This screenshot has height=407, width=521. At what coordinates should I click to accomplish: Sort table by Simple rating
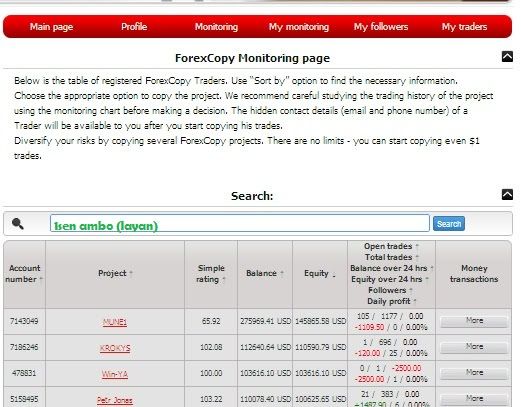(x=211, y=274)
